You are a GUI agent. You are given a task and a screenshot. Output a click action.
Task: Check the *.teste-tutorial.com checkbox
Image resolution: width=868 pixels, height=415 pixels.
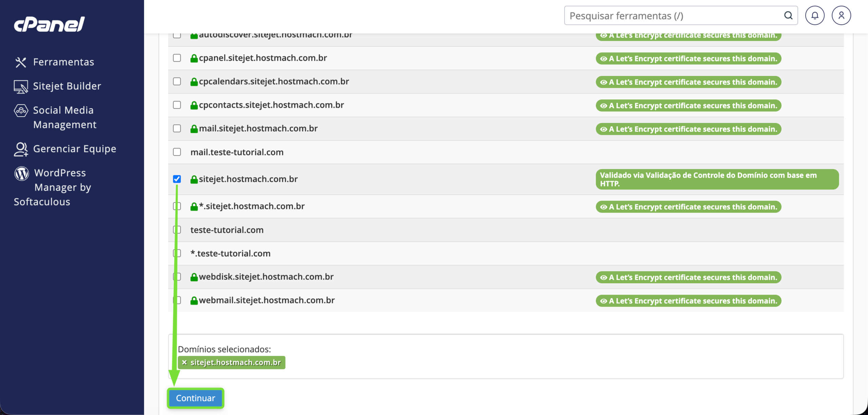[177, 253]
